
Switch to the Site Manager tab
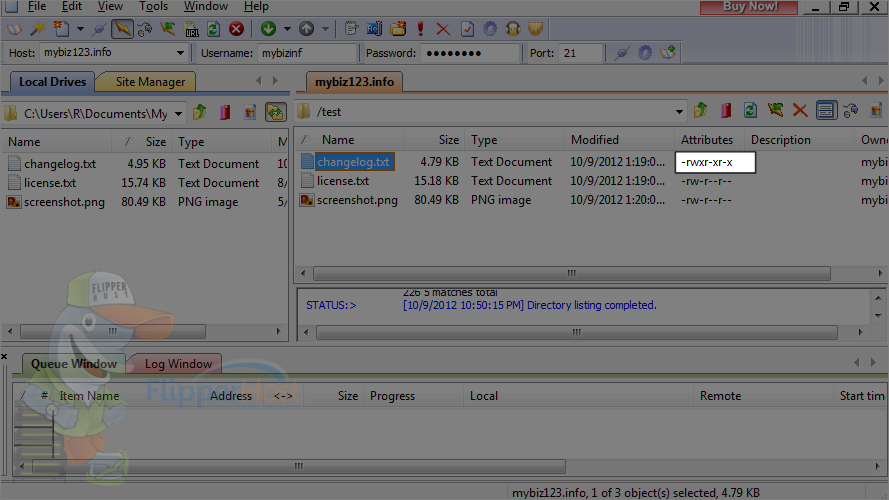click(x=150, y=82)
